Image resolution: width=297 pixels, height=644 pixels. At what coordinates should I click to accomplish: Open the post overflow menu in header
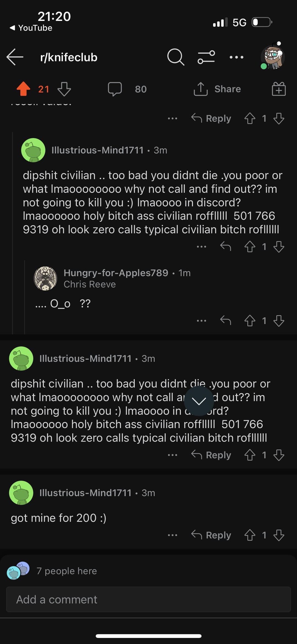click(237, 57)
